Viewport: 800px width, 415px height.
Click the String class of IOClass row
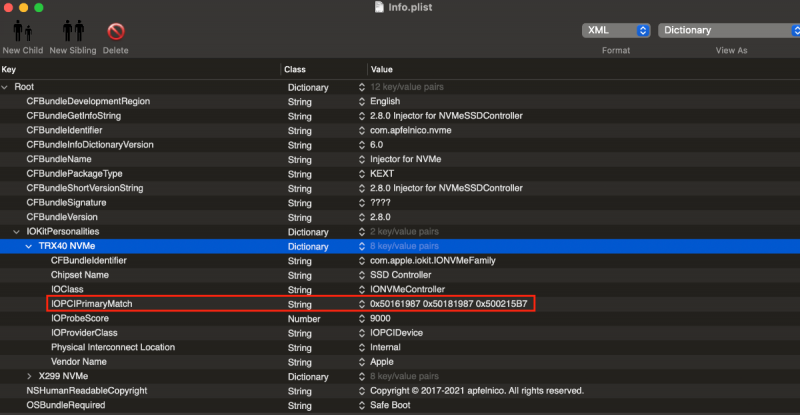pyautogui.click(x=299, y=290)
